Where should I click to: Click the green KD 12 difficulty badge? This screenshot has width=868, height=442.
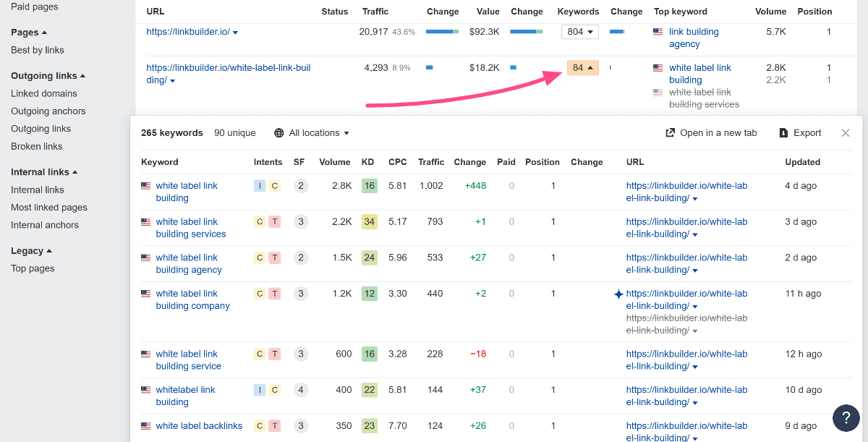tap(370, 294)
